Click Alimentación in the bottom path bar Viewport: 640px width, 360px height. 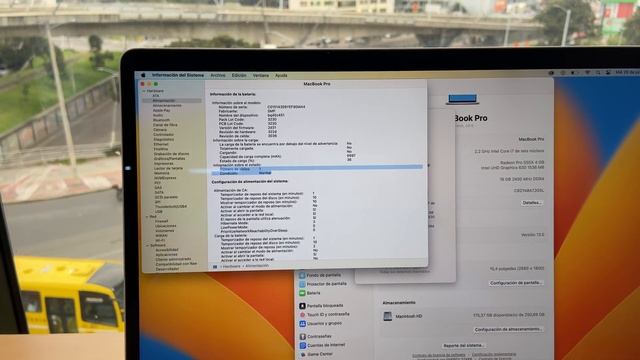[257, 266]
